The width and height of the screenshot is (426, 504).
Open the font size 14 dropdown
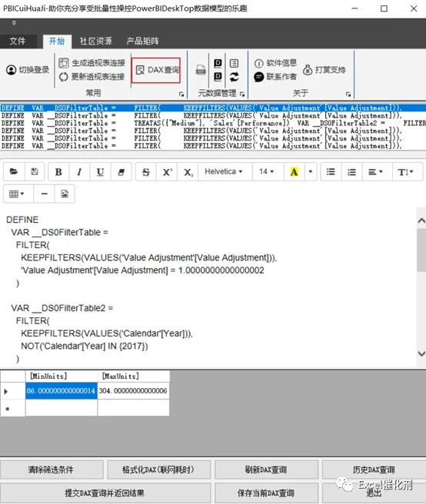click(266, 171)
